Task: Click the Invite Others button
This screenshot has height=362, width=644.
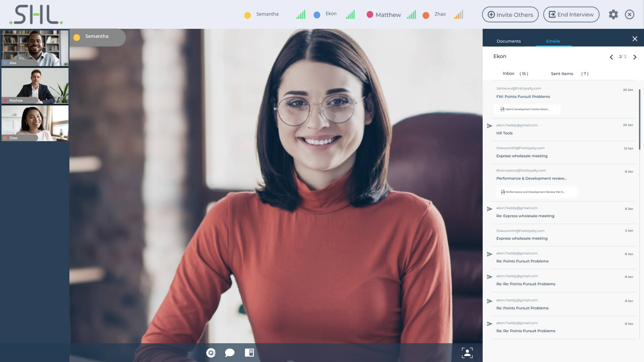Action: point(510,14)
